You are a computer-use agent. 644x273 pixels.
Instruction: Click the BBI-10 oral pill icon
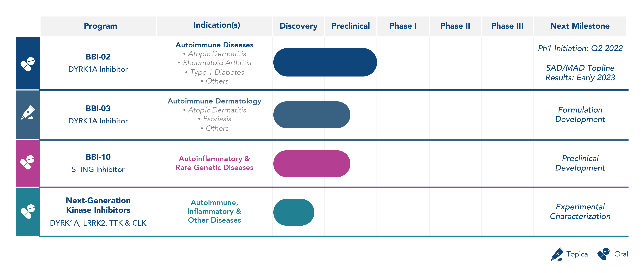click(x=27, y=162)
